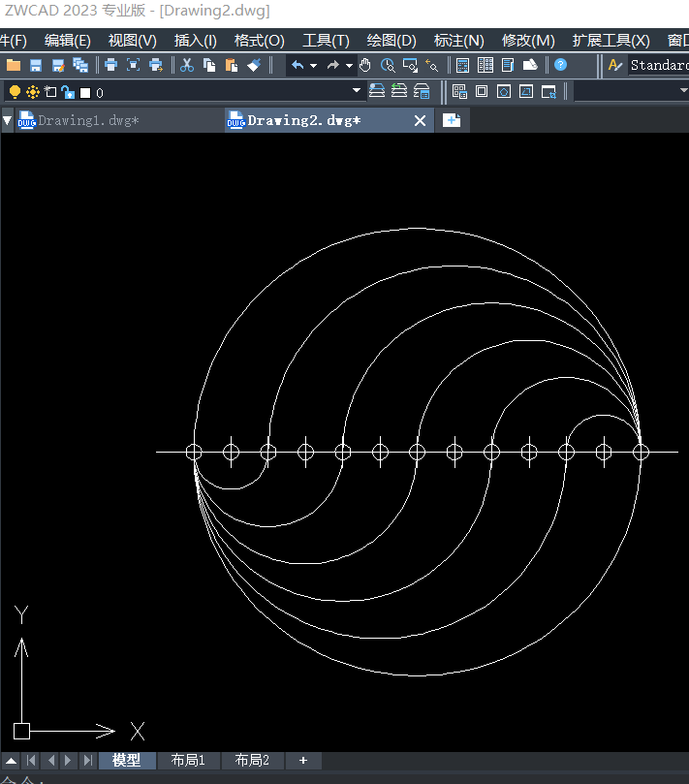The image size is (689, 784).
Task: Open the 绘图(D) menu
Action: pyautogui.click(x=391, y=41)
